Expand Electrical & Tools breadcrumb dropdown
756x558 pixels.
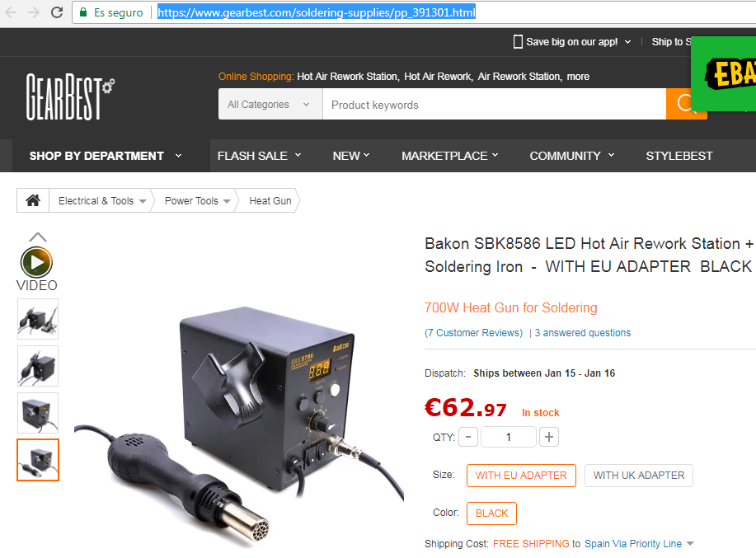click(x=143, y=201)
